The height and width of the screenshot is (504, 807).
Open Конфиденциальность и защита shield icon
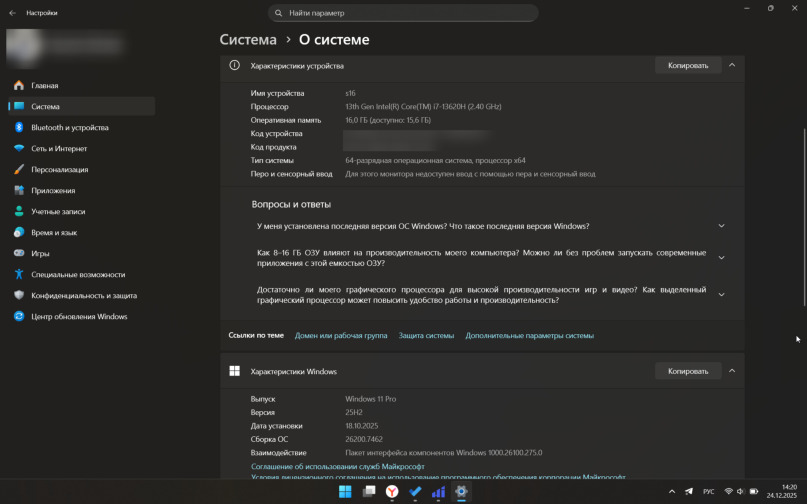[19, 296]
